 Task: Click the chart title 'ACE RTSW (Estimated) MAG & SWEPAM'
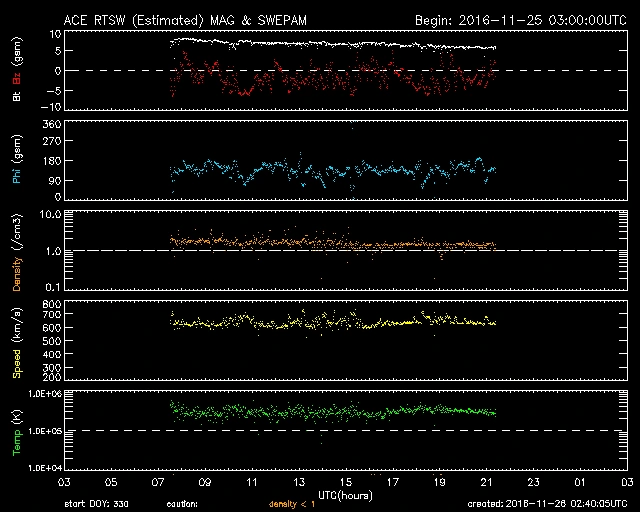[185, 20]
